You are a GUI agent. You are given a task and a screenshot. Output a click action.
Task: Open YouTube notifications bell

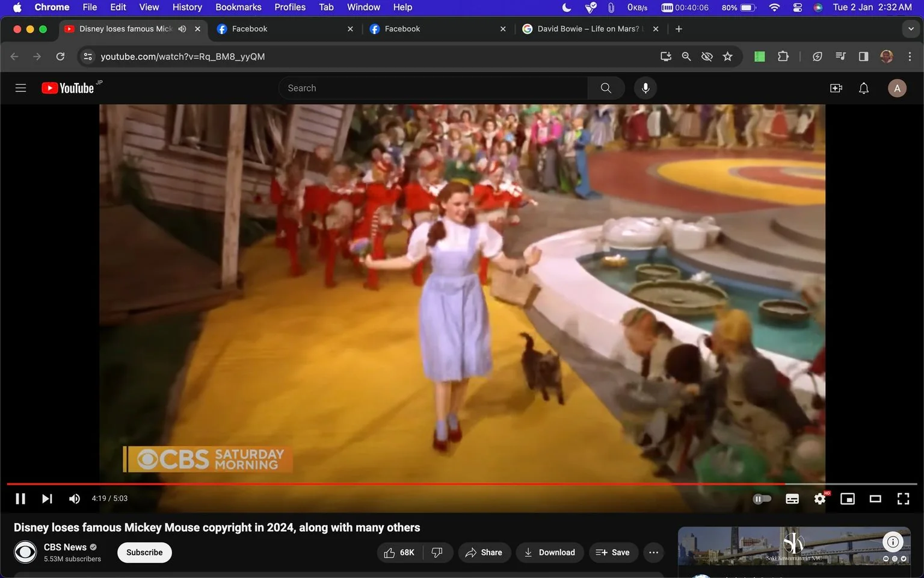pos(864,88)
